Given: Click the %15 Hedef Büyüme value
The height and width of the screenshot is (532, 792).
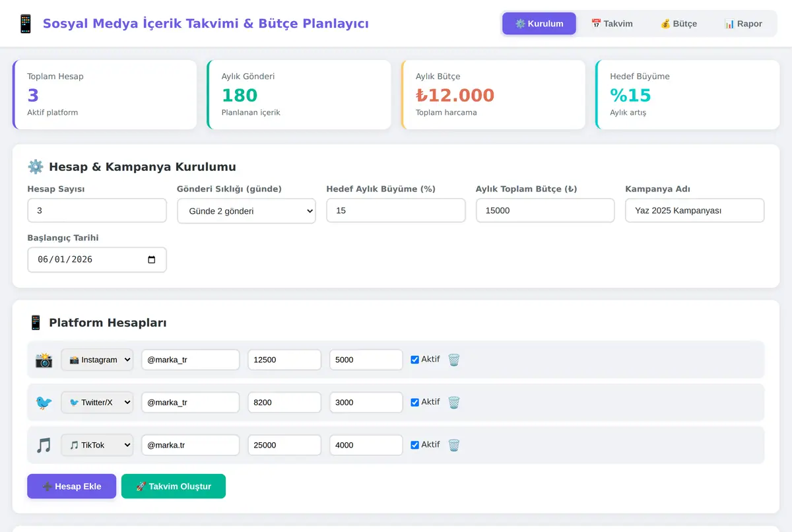Looking at the screenshot, I should coord(630,95).
